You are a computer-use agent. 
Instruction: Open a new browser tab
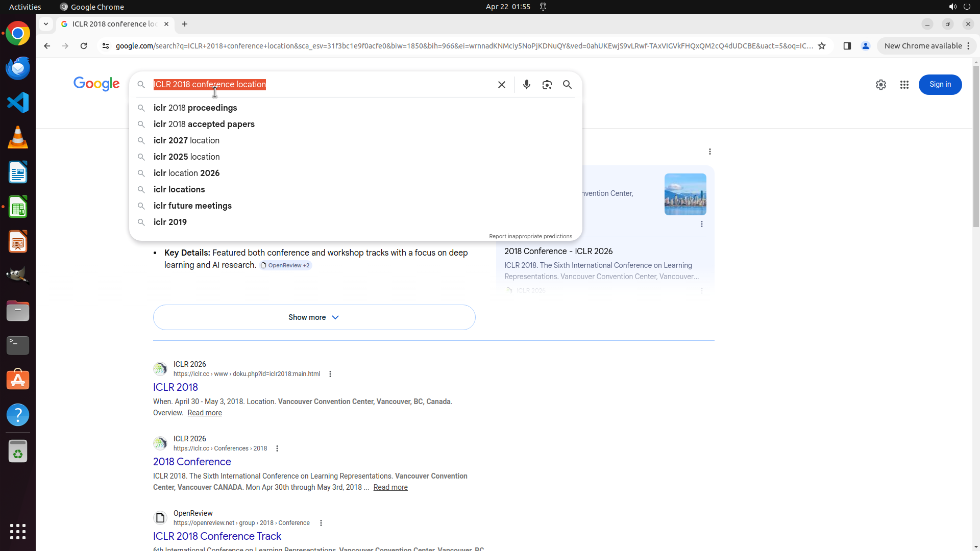[185, 24]
